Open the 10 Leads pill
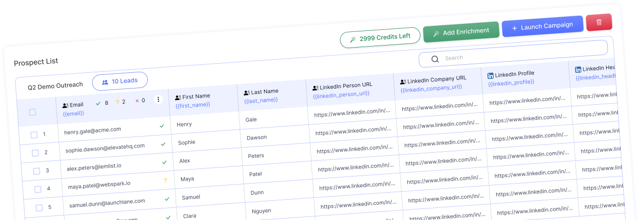The height and width of the screenshot is (220, 644). (120, 81)
